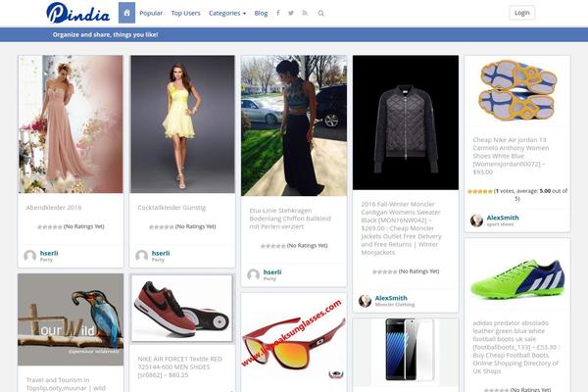Viewport: 588px width, 392px height.
Task: Open the Cheap Nike Air Jordan 13 title
Action: pyautogui.click(x=511, y=156)
